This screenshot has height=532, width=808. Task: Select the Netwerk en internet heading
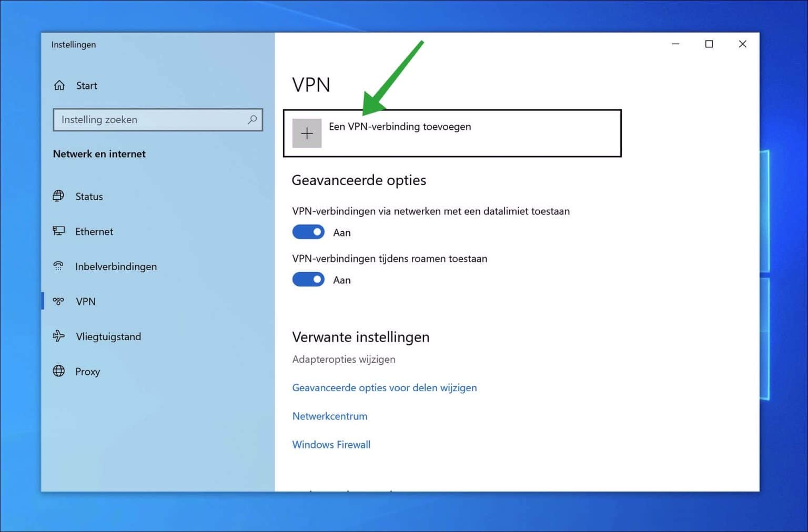tap(99, 154)
